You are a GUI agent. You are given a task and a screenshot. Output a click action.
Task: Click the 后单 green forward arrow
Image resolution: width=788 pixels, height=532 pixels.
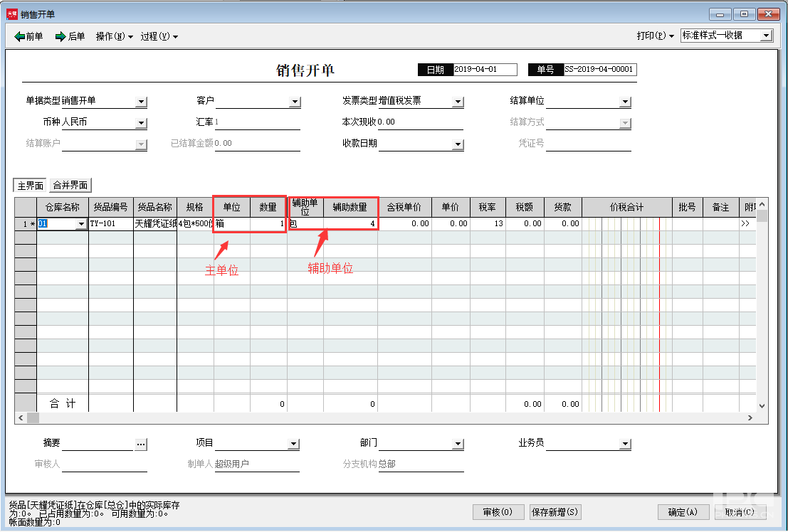click(61, 36)
